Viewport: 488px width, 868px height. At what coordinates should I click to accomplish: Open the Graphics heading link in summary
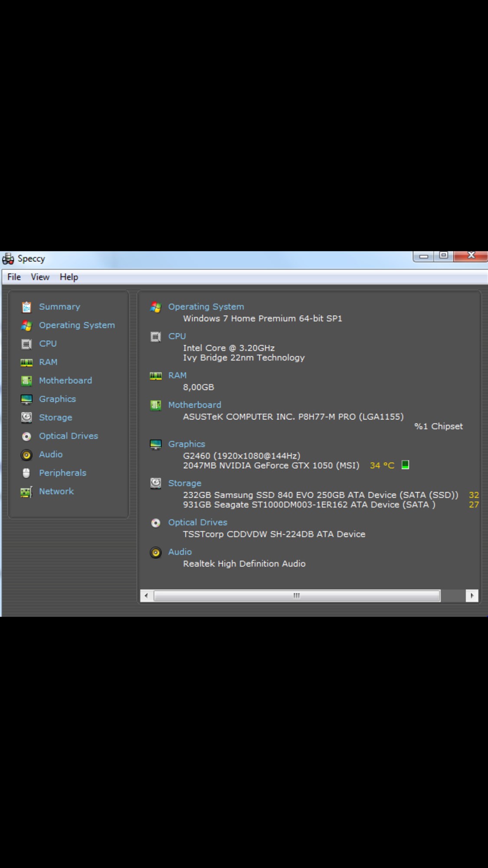187,444
